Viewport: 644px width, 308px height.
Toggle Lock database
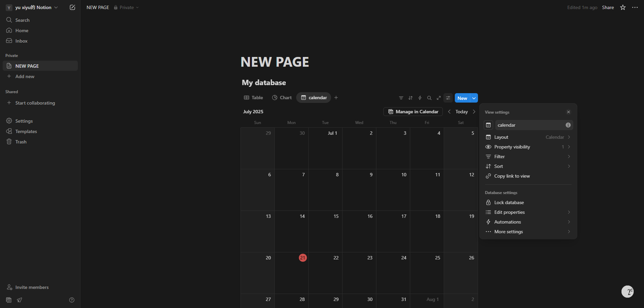528,202
